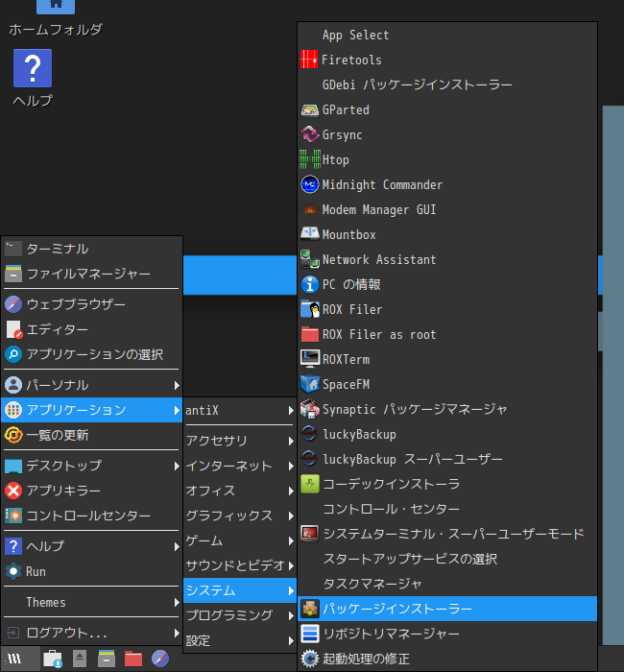Screen dimensions: 624x672
Task: Open エディター from main menu
Action: click(92, 329)
